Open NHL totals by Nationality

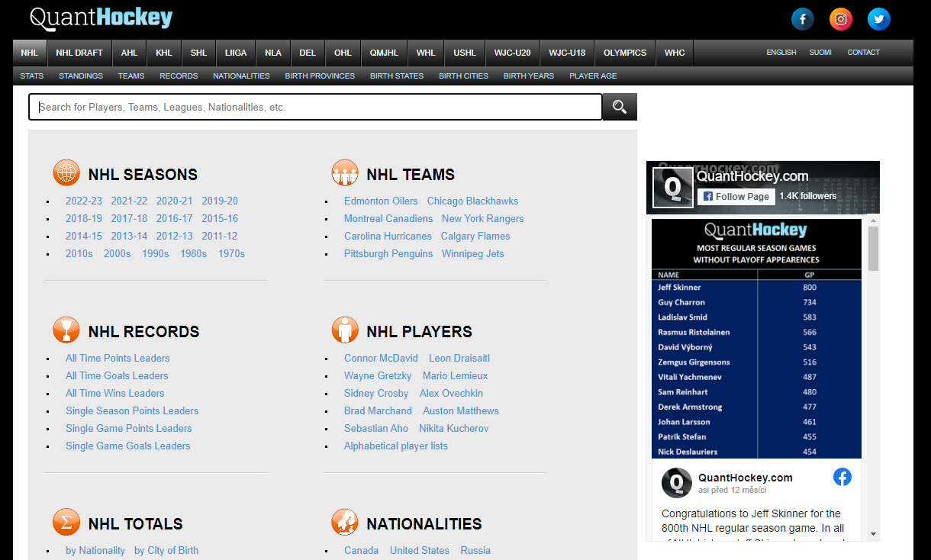click(95, 551)
